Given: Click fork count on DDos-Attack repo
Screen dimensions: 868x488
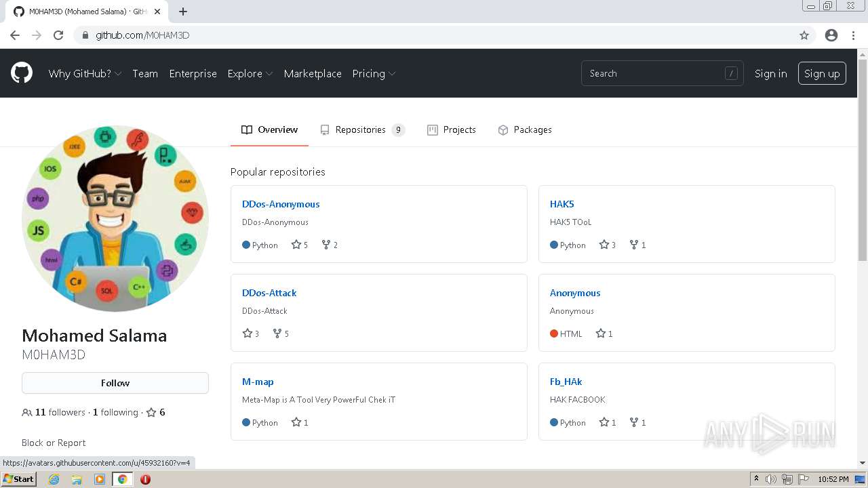Looking at the screenshot, I should [x=281, y=333].
